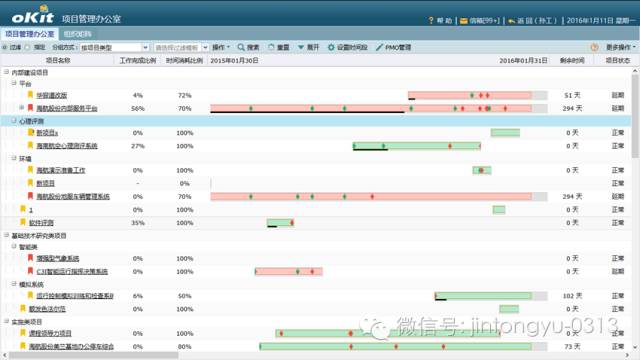Expand the 海航股份内部服务平台 row

click(x=22, y=108)
